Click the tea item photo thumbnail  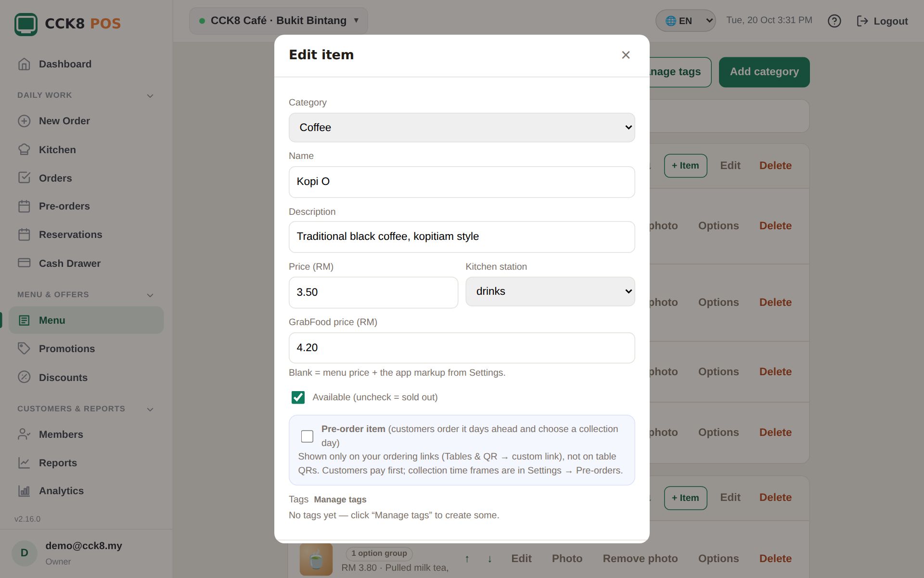pos(316,559)
